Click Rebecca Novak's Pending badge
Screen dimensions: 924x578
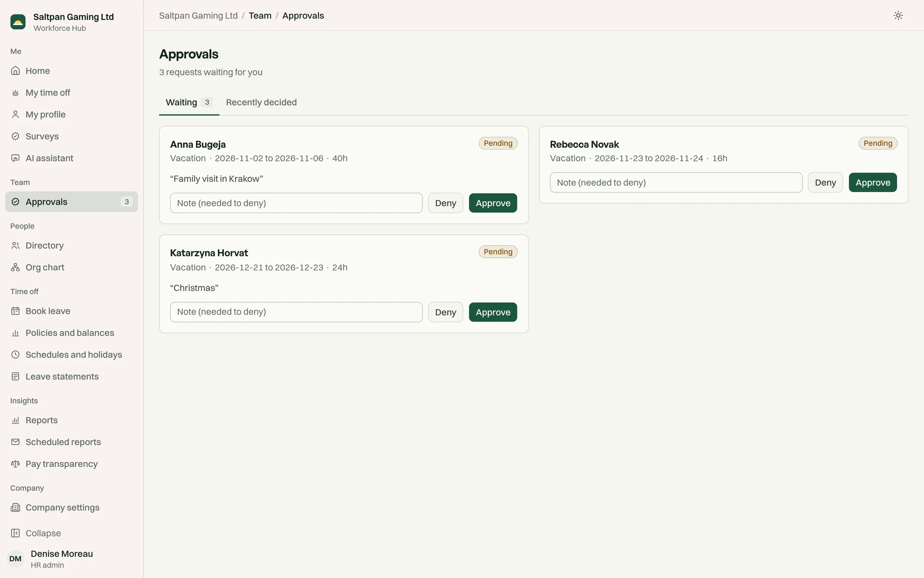[878, 143]
